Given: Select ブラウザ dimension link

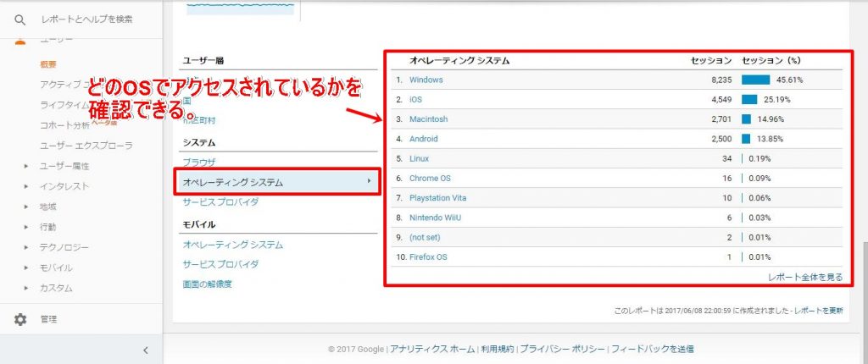Looking at the screenshot, I should [x=198, y=162].
